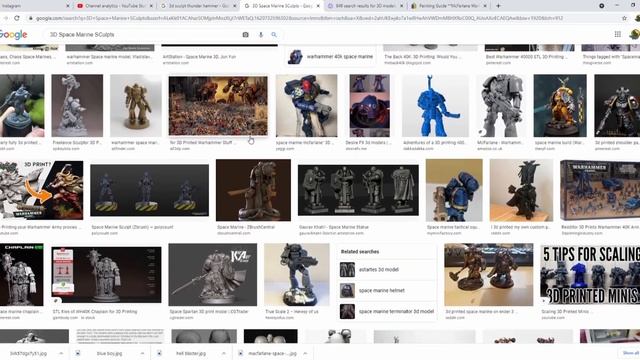Click Show all downloads

[x=630, y=353]
